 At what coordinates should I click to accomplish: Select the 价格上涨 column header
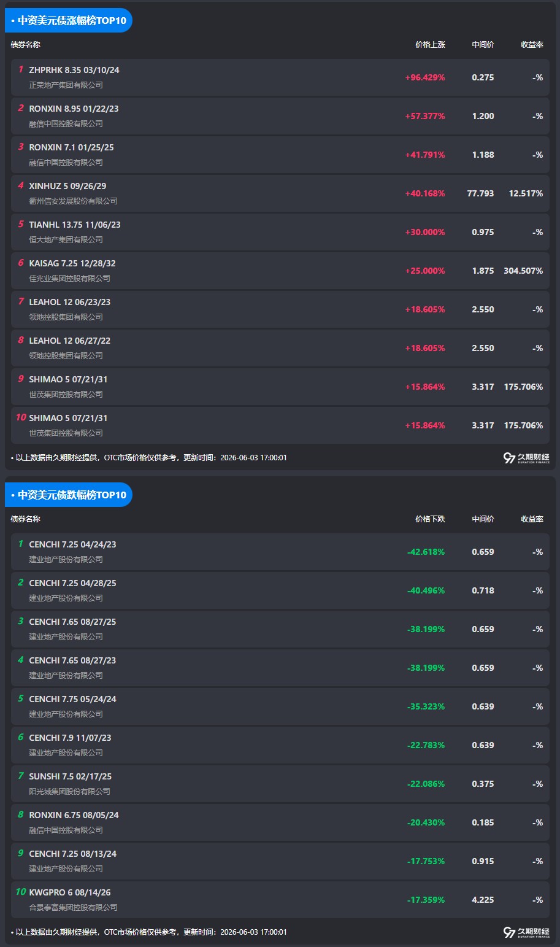pos(430,45)
